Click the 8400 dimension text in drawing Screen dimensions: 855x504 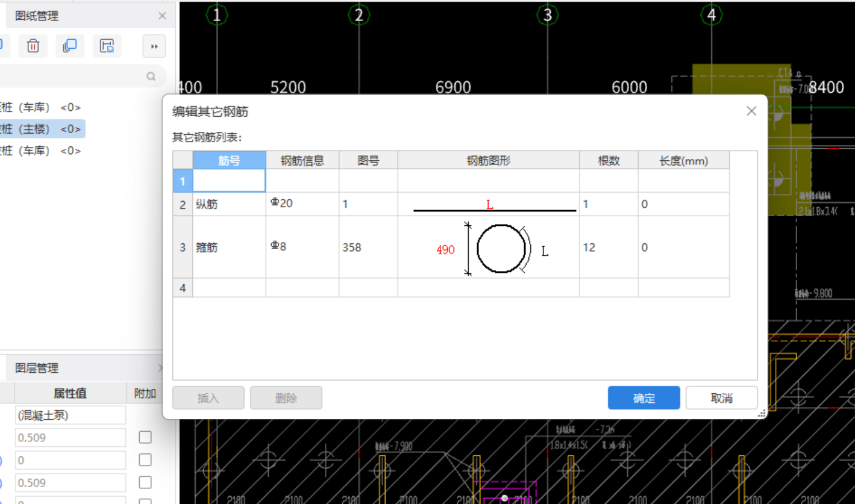[827, 88]
